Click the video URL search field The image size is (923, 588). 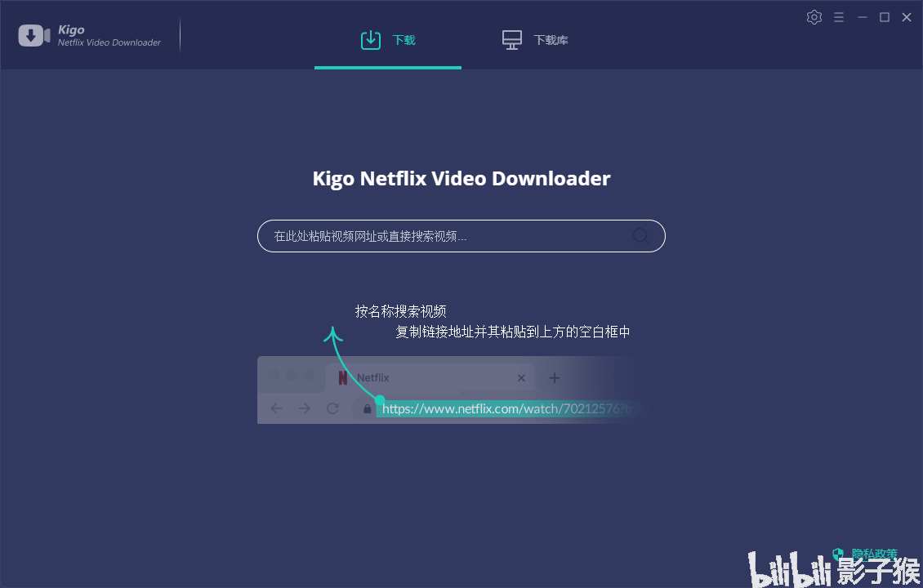point(461,236)
